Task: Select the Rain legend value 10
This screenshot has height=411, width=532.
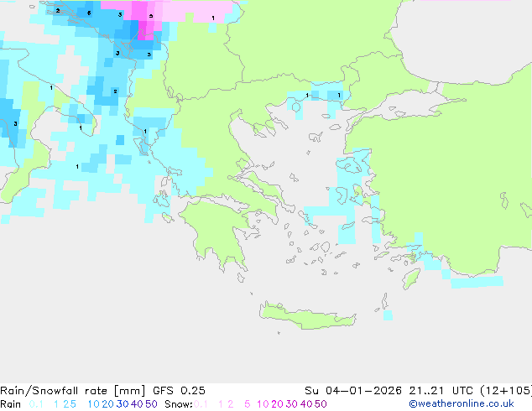Action: (x=93, y=404)
